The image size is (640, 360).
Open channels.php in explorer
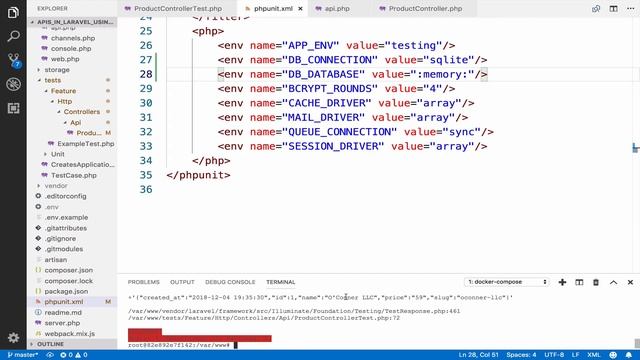click(x=73, y=38)
